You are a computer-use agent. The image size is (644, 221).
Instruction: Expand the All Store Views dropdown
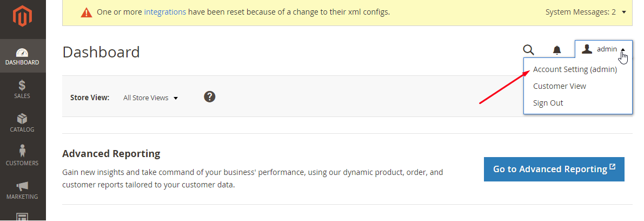click(150, 98)
